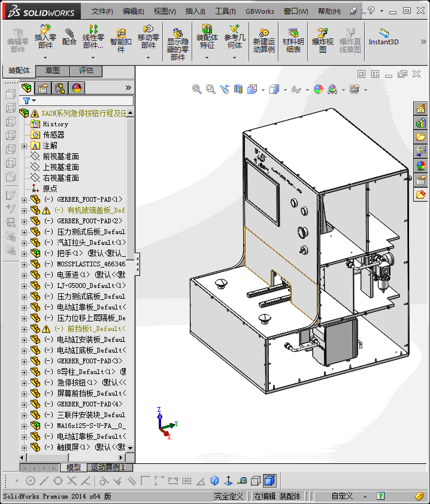Open the File (文件) menu
Viewport: 430px width, 504px height.
click(x=102, y=11)
